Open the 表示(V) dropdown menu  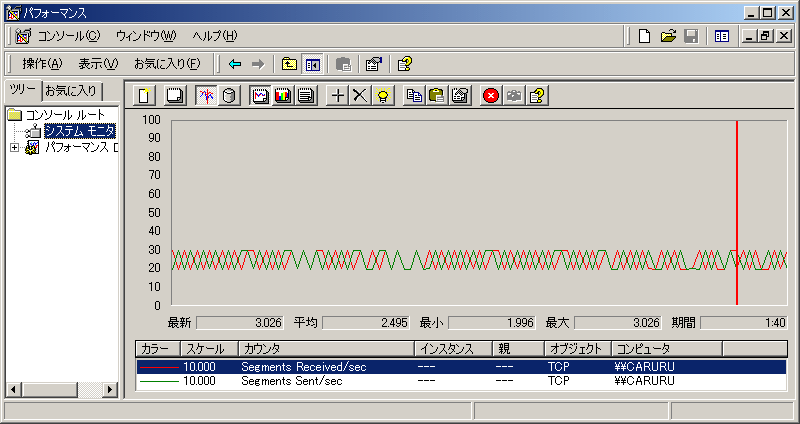[98, 64]
